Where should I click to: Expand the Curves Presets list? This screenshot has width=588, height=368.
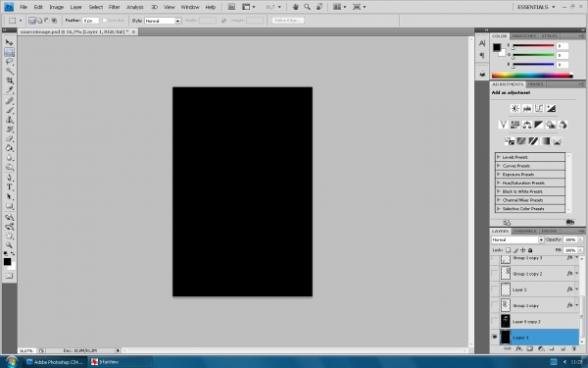[x=499, y=166]
